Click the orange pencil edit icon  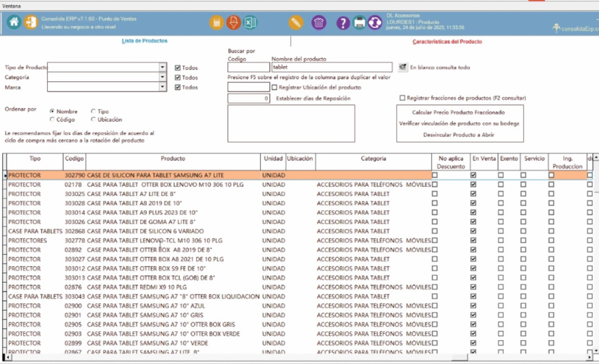(296, 23)
